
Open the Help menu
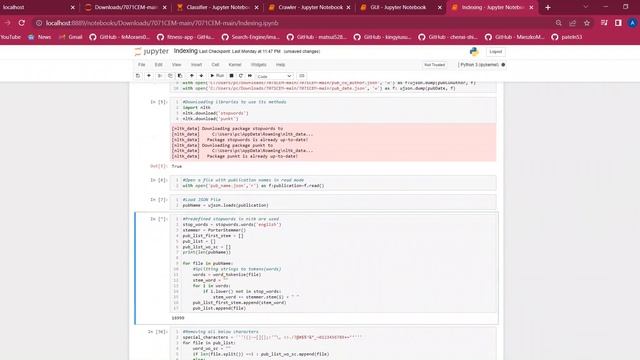tap(280, 65)
